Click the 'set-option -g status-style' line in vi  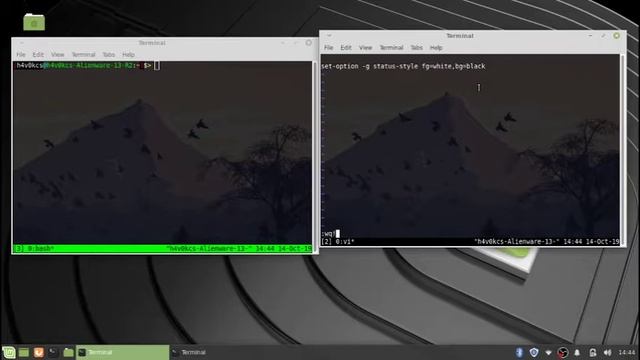403,66
